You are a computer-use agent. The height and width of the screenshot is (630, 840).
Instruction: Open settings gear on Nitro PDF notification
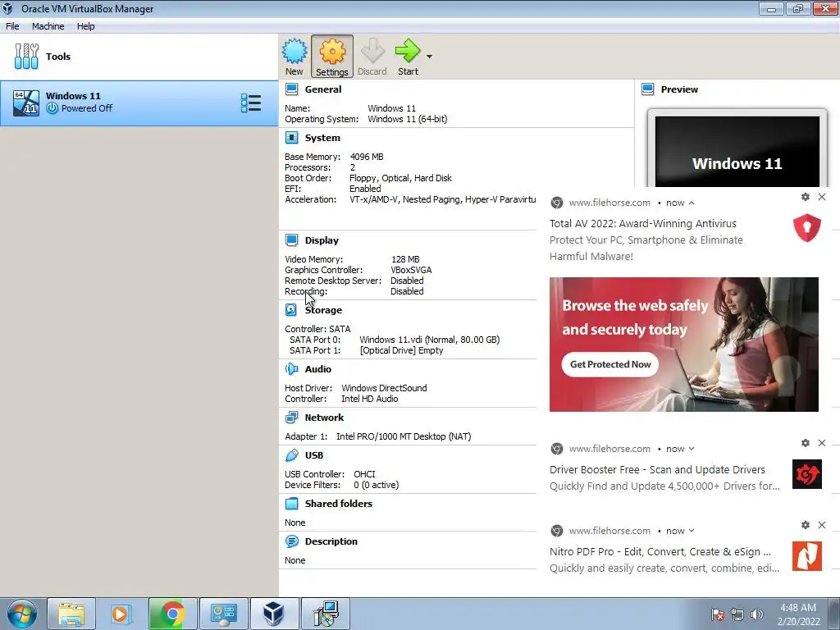click(x=806, y=525)
